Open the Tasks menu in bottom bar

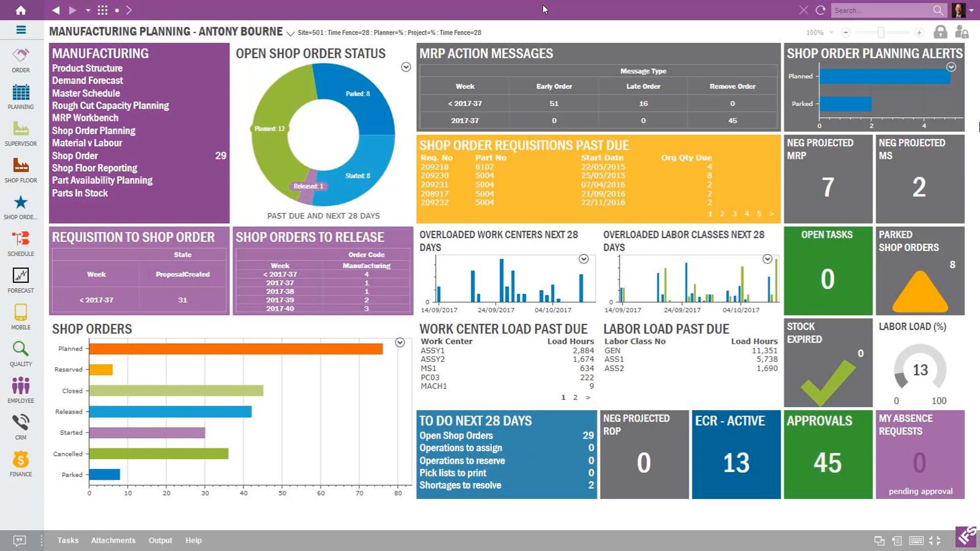pos(68,540)
